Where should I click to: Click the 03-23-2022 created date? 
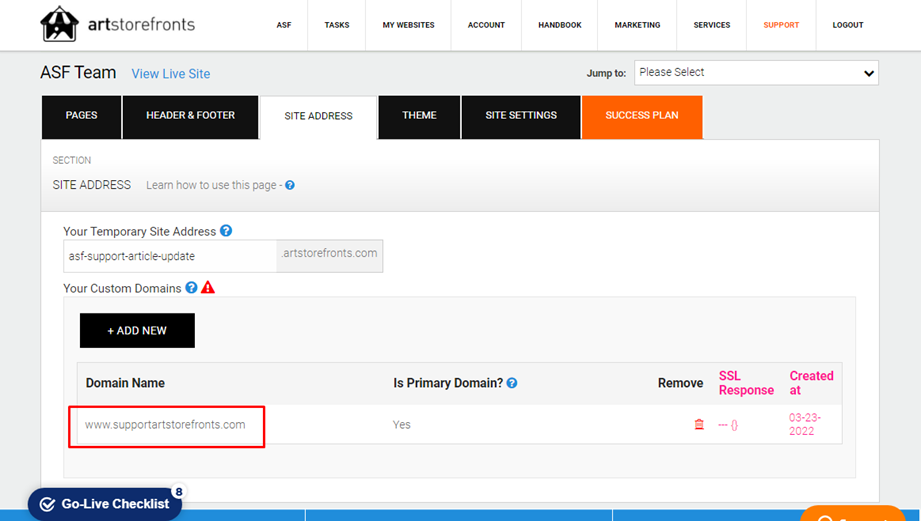805,424
